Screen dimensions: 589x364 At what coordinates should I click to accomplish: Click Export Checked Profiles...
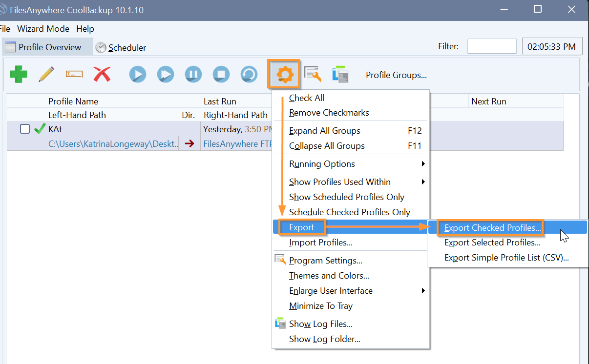(x=507, y=227)
